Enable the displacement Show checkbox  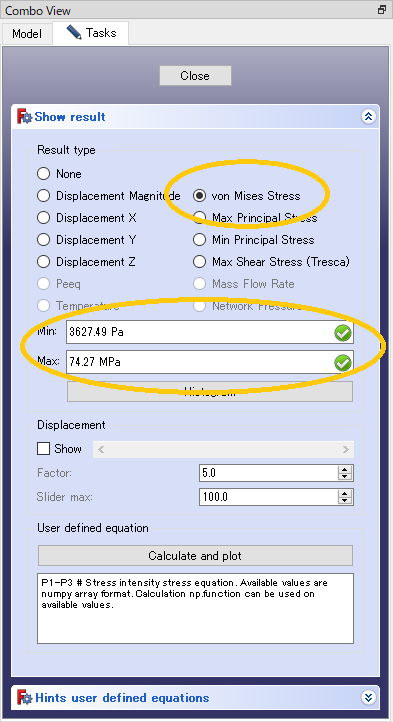[43, 448]
